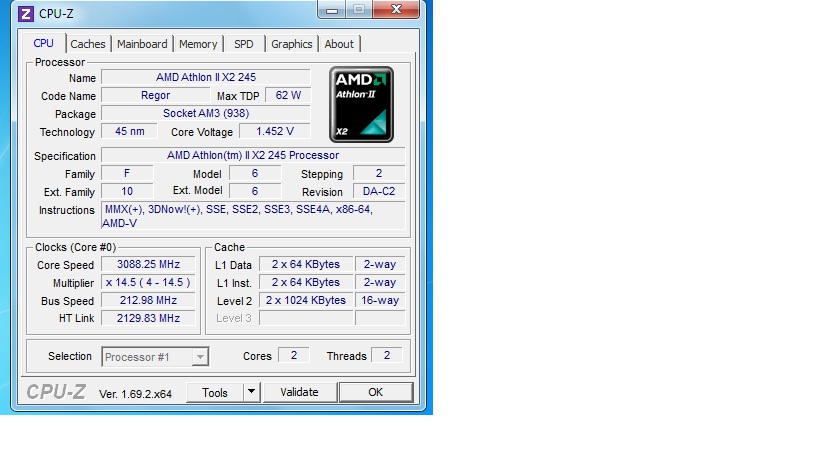Image resolution: width=816 pixels, height=460 pixels.
Task: Open the Processor #1 selection dropdown
Action: (155, 357)
